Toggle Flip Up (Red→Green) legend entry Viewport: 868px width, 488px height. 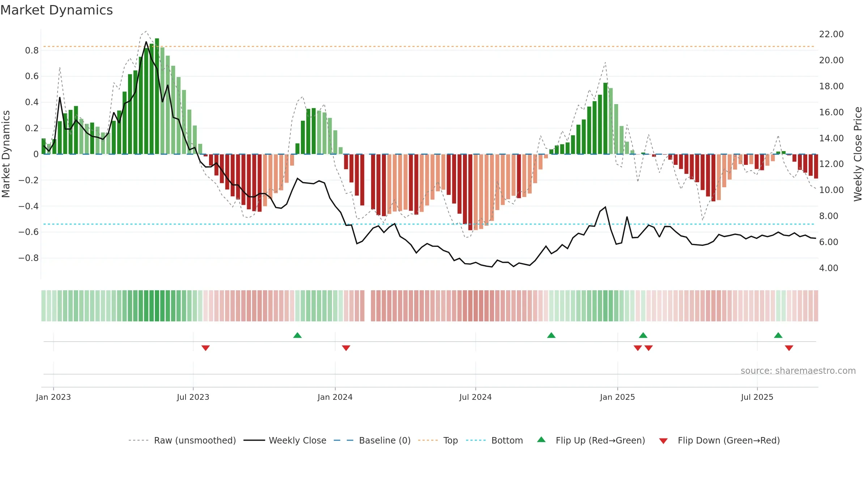pyautogui.click(x=591, y=440)
